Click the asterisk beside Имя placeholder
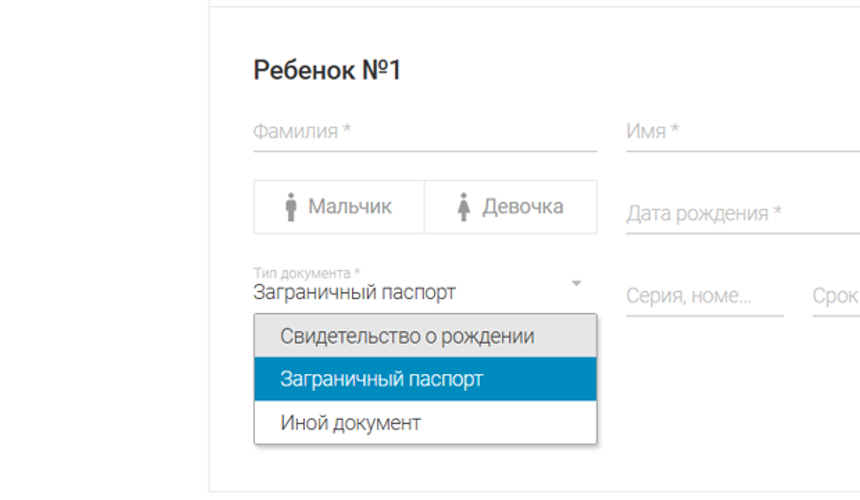The width and height of the screenshot is (860, 500). 675,130
